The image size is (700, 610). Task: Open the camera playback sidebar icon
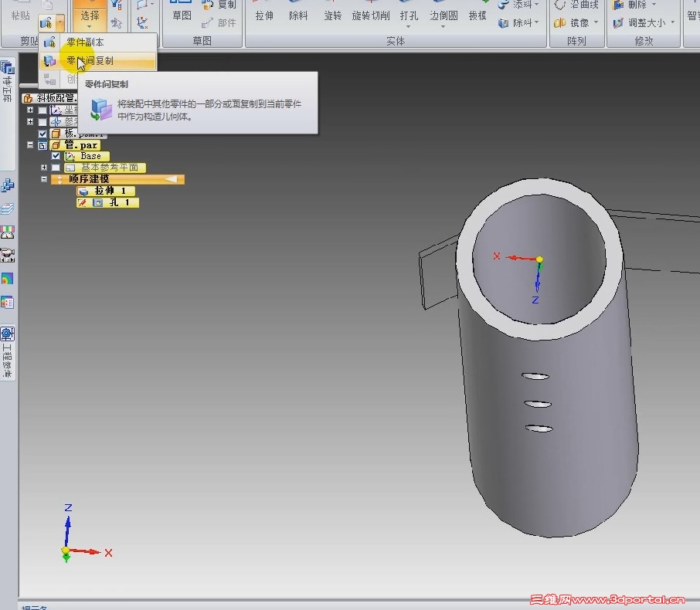click(8, 256)
